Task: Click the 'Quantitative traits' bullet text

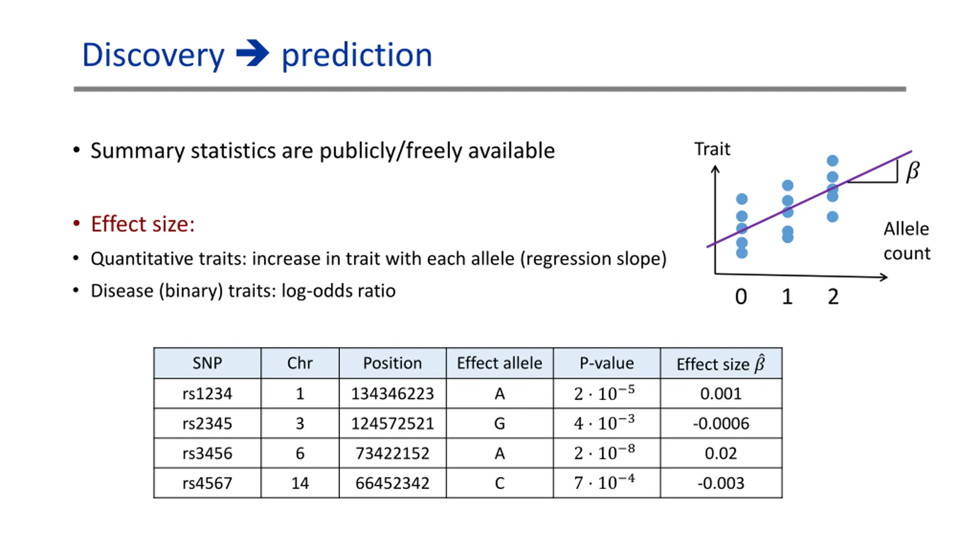Action: (378, 259)
